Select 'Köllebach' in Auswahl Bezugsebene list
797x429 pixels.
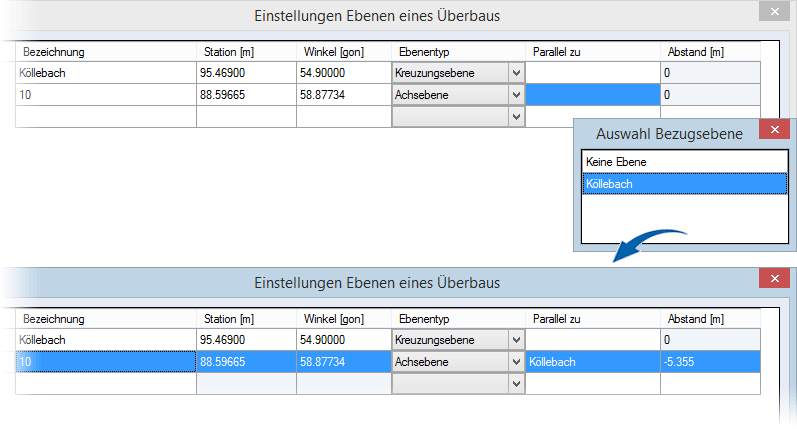pyautogui.click(x=685, y=183)
